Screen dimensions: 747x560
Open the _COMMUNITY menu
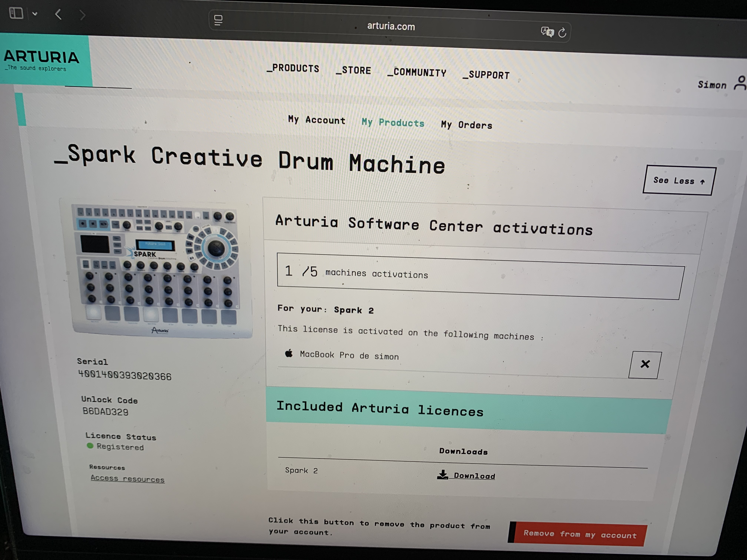tap(417, 72)
